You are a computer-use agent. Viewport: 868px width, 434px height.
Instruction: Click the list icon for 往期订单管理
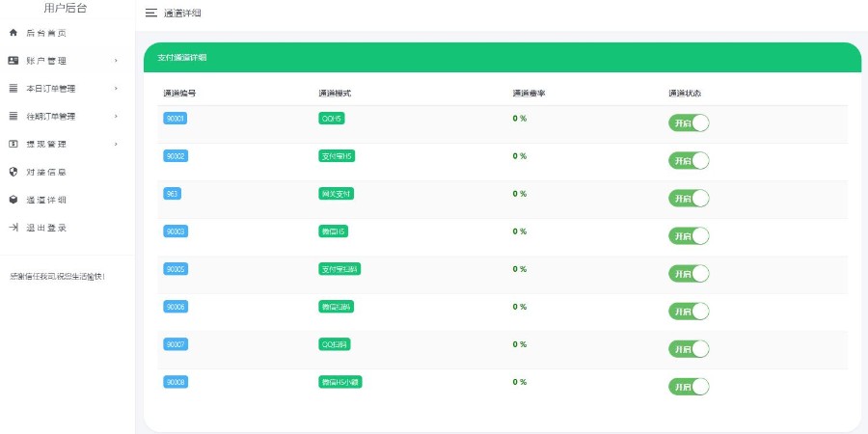pyautogui.click(x=14, y=117)
